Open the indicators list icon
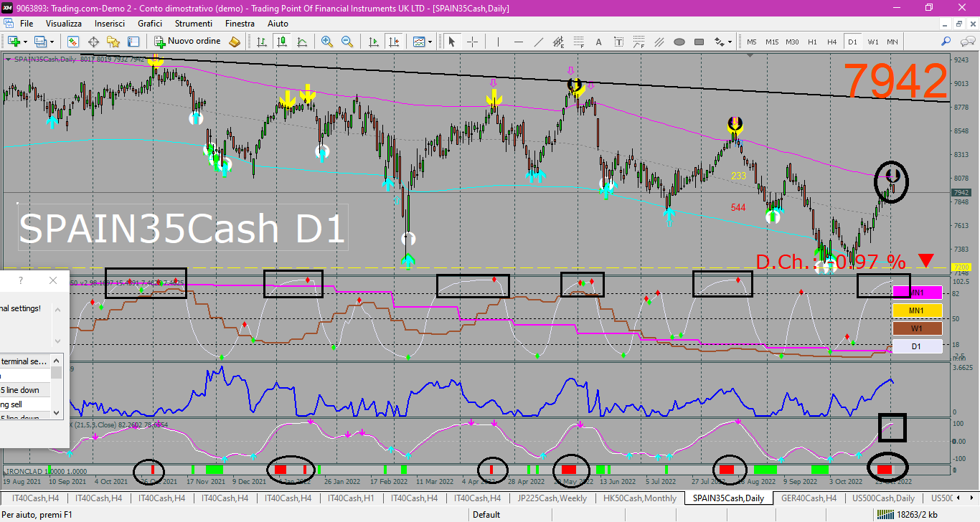 coord(418,42)
